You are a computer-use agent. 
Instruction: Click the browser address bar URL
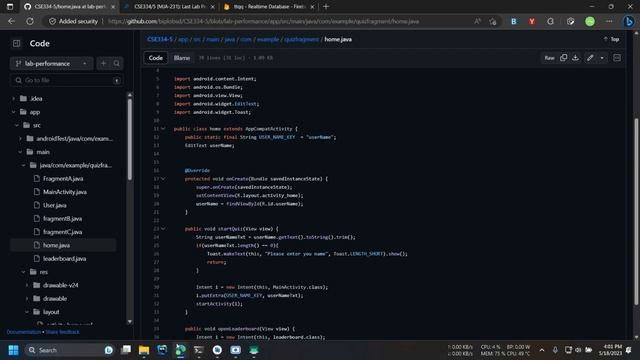tap(263, 21)
